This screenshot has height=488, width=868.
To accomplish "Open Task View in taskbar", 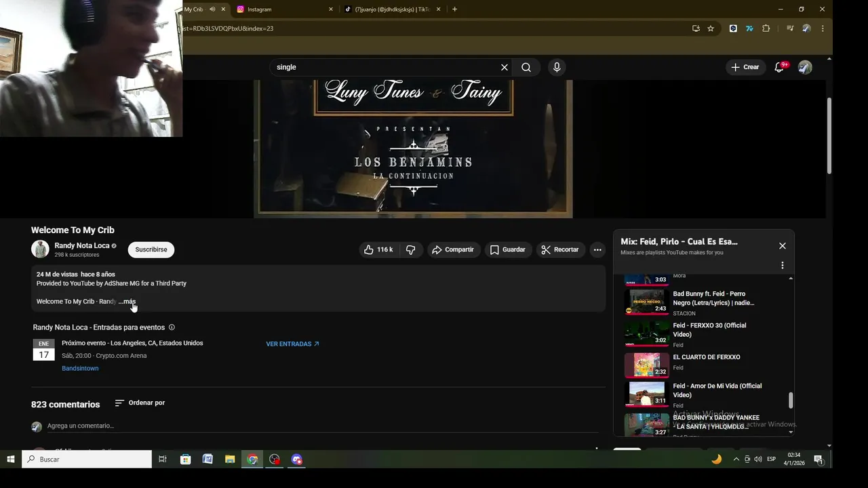I will (163, 459).
